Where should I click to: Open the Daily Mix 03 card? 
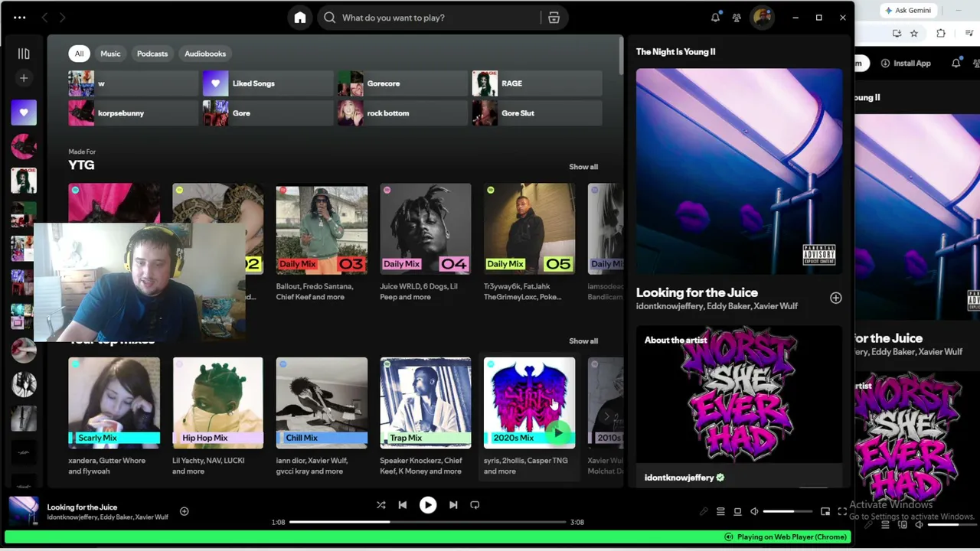point(322,243)
